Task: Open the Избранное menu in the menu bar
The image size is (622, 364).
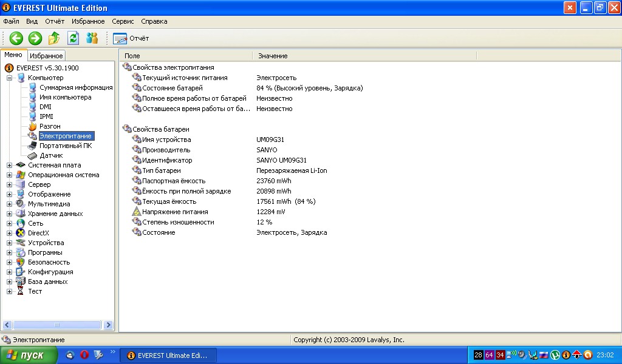Action: [88, 21]
